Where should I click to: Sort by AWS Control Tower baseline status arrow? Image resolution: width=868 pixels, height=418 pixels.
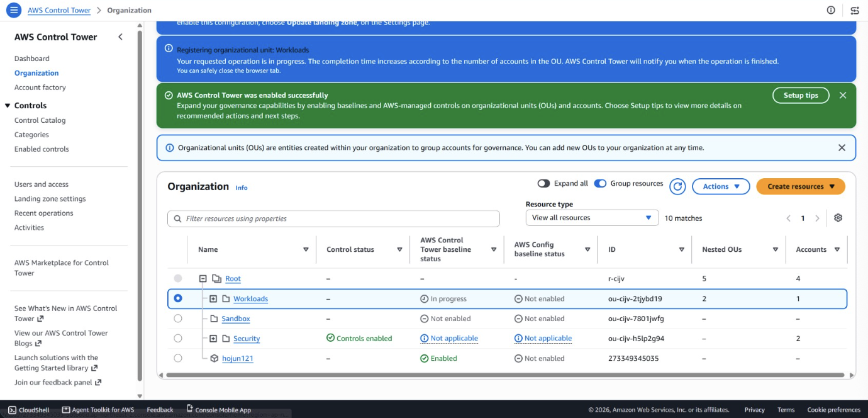click(x=493, y=249)
